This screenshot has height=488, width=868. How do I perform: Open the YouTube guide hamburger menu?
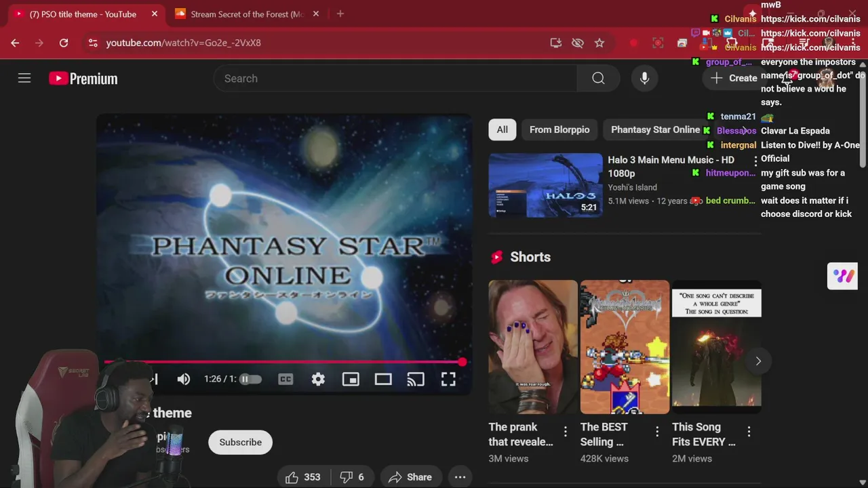(x=24, y=79)
